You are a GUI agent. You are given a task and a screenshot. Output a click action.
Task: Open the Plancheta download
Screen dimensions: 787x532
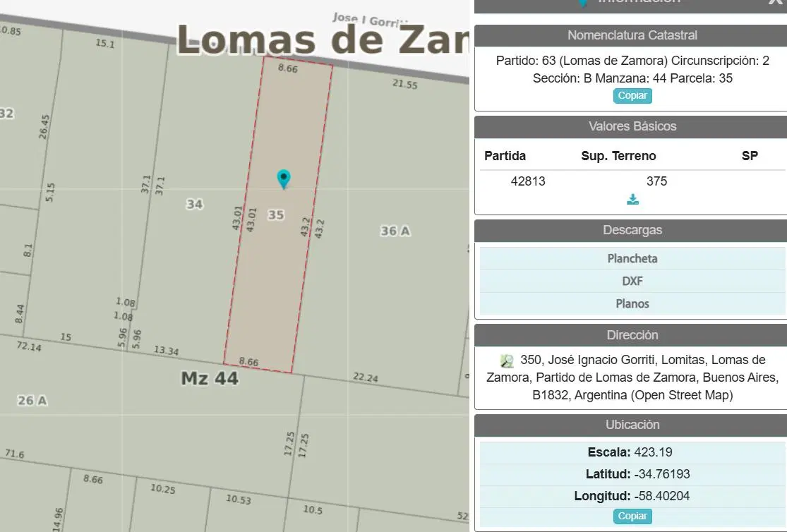tap(632, 258)
